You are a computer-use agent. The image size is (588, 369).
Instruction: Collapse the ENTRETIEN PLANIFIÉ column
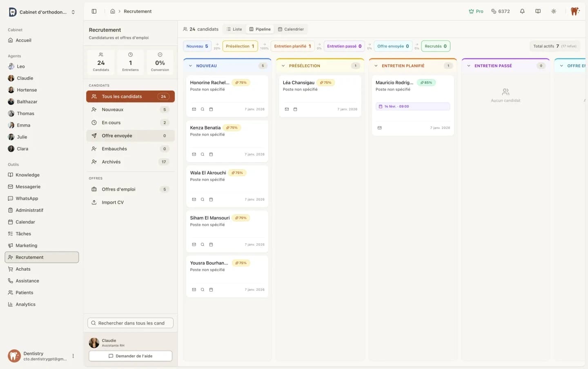[376, 66]
